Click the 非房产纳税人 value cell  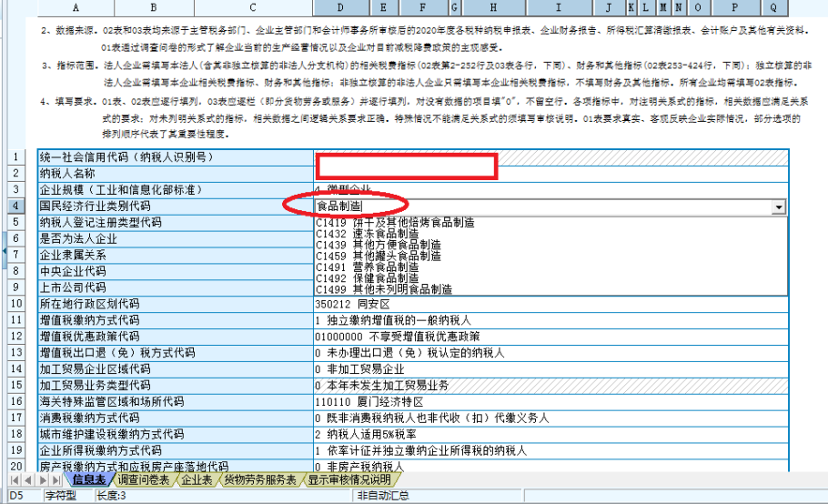click(x=551, y=467)
